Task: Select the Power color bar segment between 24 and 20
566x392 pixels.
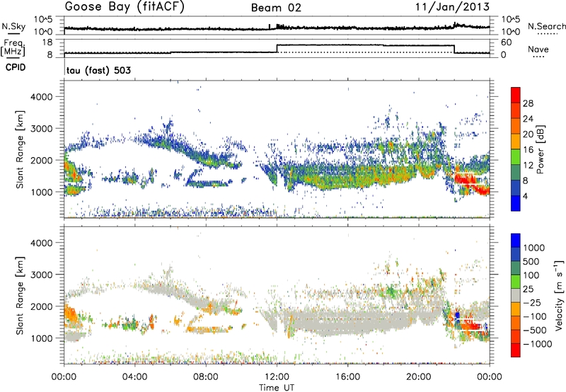Action: click(516, 126)
